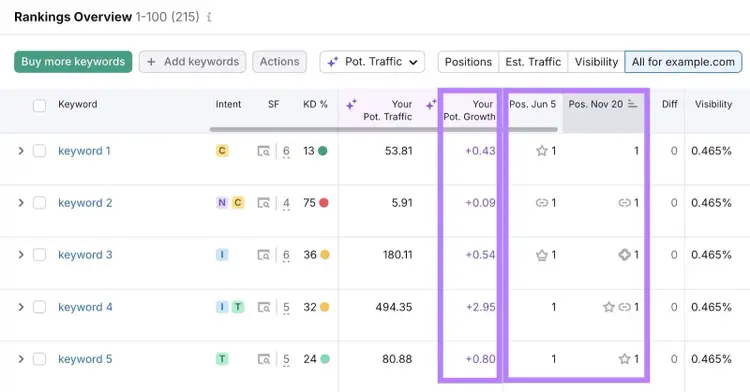
Task: Open SF count 4 for keyword 2
Action: 286,204
